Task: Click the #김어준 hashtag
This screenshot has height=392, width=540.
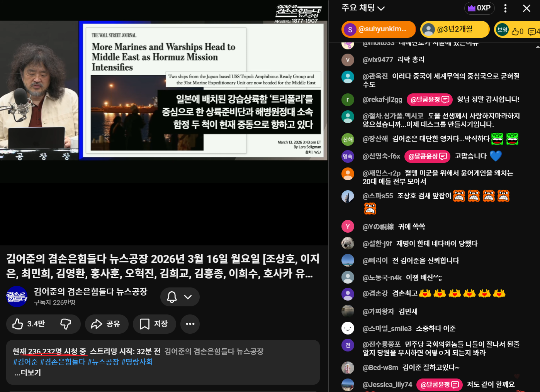Action: (25, 362)
